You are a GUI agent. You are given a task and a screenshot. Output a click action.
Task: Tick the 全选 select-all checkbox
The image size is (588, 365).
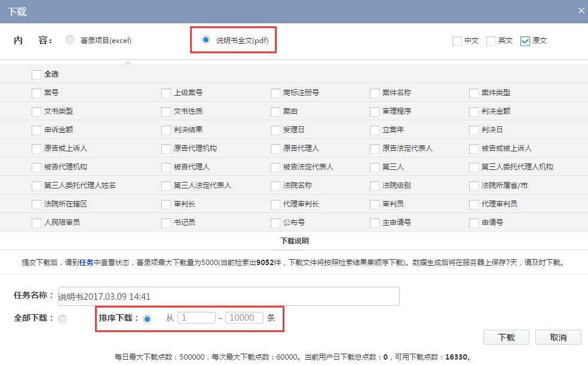(x=36, y=74)
